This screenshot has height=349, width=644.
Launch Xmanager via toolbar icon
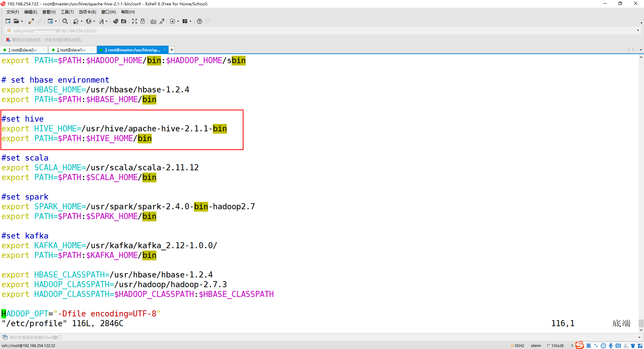tap(124, 21)
